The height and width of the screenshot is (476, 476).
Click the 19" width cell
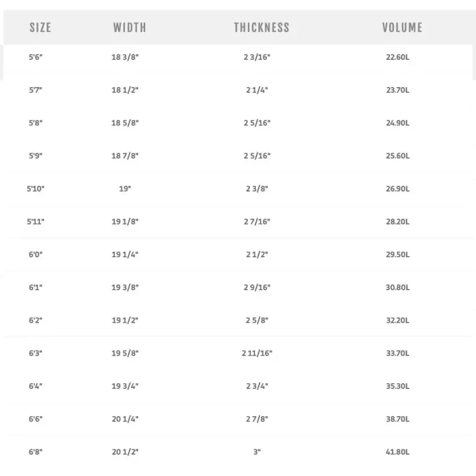pos(125,189)
